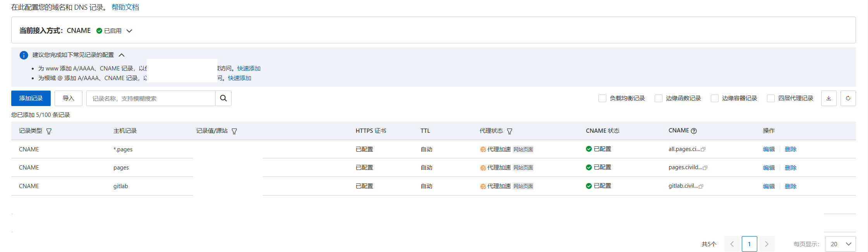Screen dimensions: 868x252
Task: Click 删除 for the pages record
Action: click(x=791, y=168)
